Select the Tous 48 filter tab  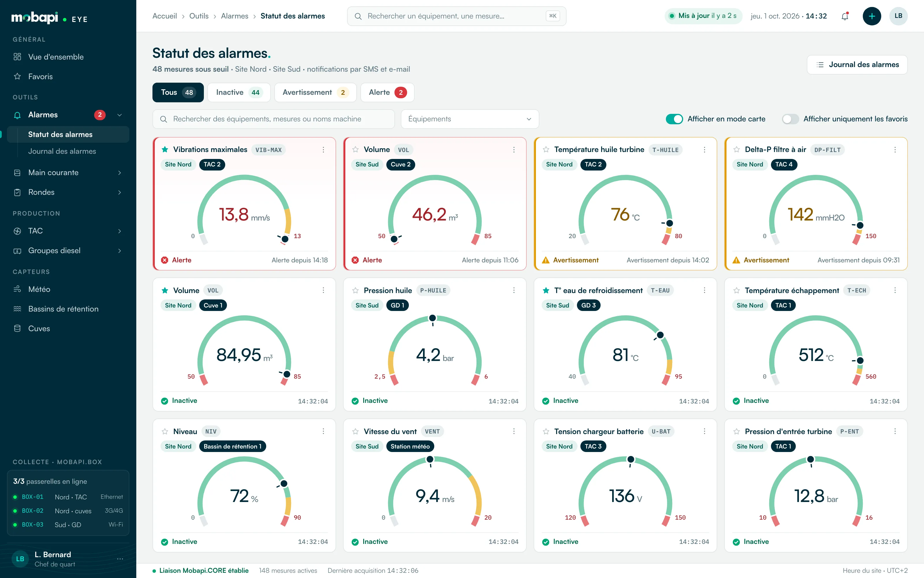pyautogui.click(x=178, y=92)
